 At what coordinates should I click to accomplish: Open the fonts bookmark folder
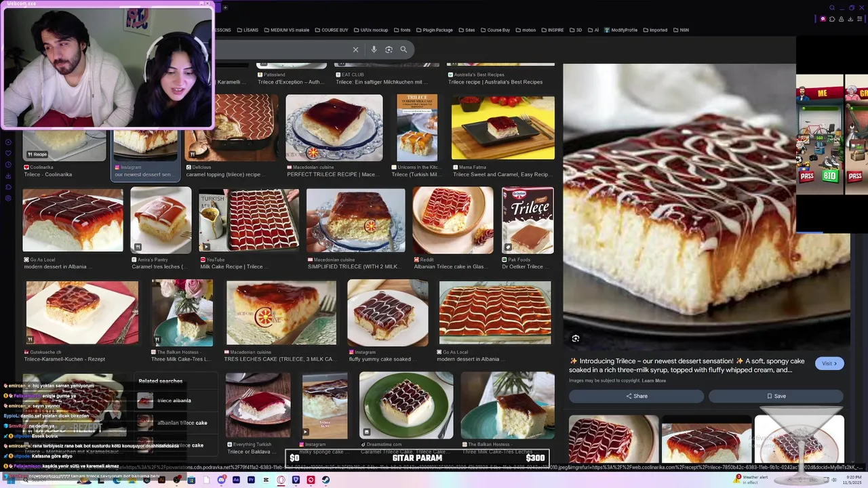click(x=402, y=30)
